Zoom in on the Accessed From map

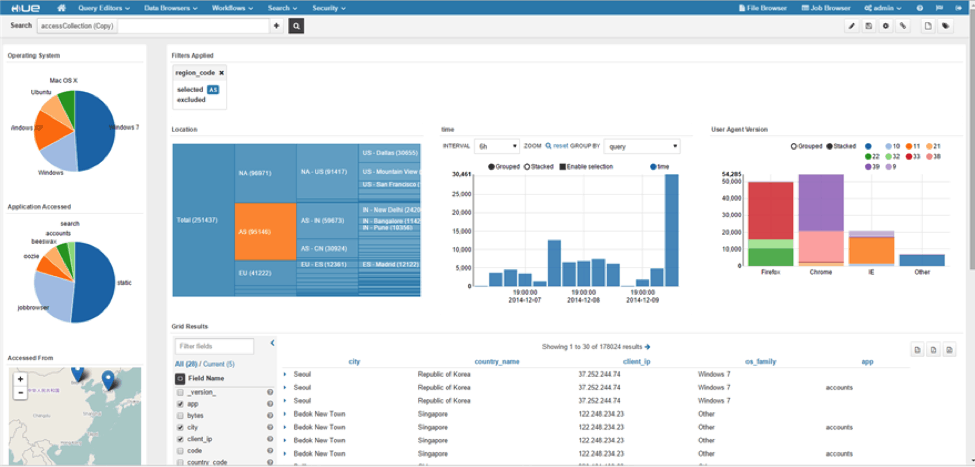(x=20, y=379)
